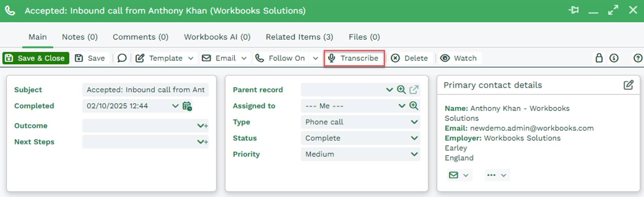This screenshot has height=197, width=644.
Task: Click the magnifier lookup icon for Parent record
Action: [401, 90]
